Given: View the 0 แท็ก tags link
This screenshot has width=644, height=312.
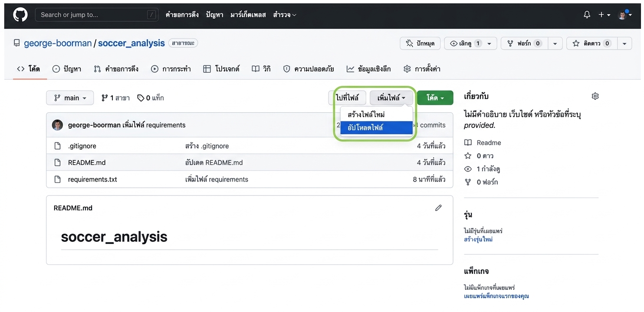Looking at the screenshot, I should [151, 98].
